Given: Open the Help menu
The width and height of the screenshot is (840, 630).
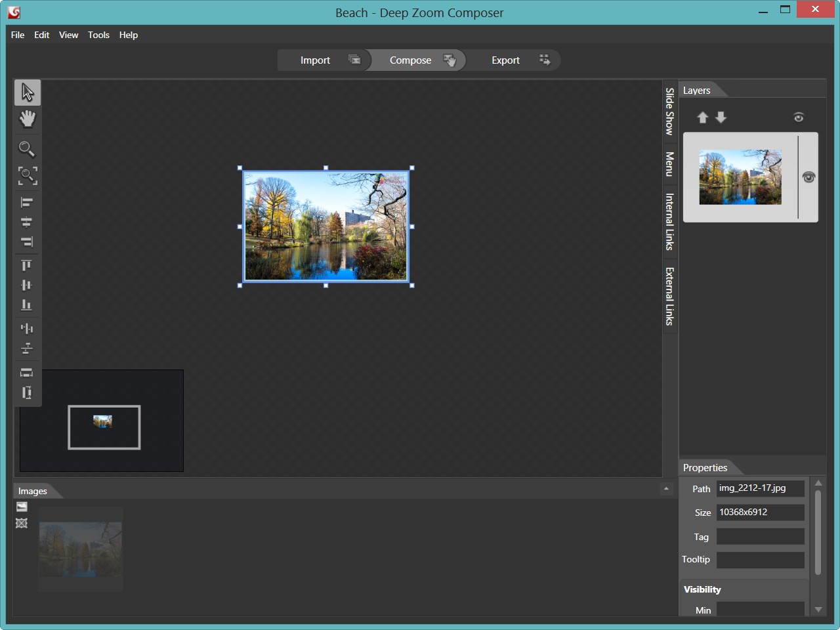Looking at the screenshot, I should pyautogui.click(x=129, y=35).
